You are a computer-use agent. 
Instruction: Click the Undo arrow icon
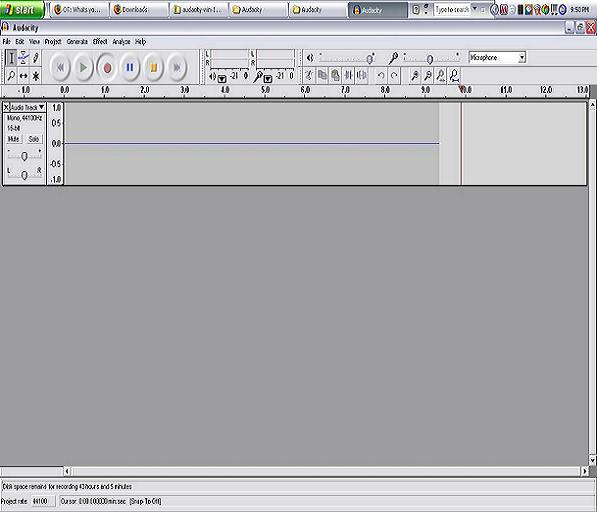click(x=381, y=75)
